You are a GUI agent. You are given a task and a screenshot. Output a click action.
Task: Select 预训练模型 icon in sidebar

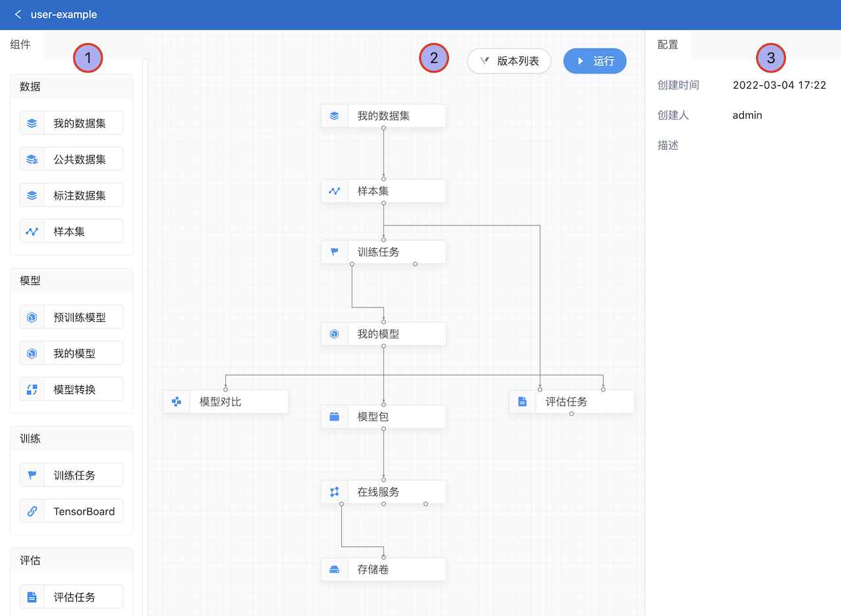[x=32, y=317]
